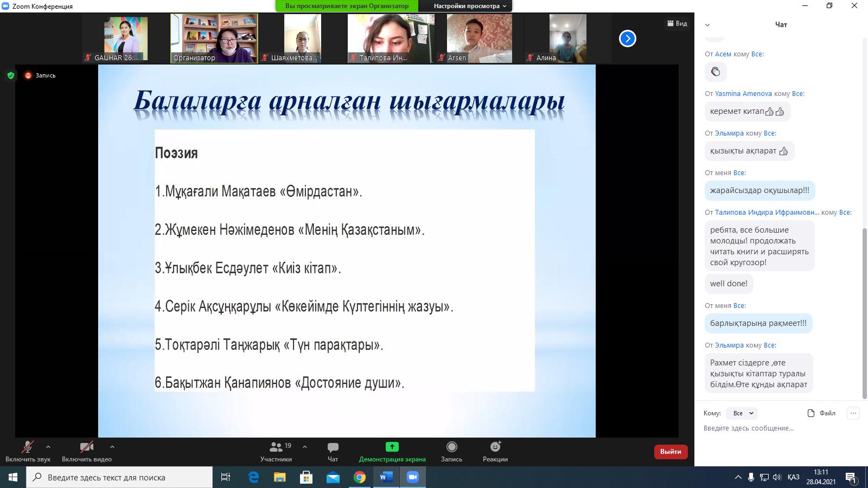Viewport: 868px width, 488px height.
Task: Expand video options arrow next to camera
Action: point(112,447)
